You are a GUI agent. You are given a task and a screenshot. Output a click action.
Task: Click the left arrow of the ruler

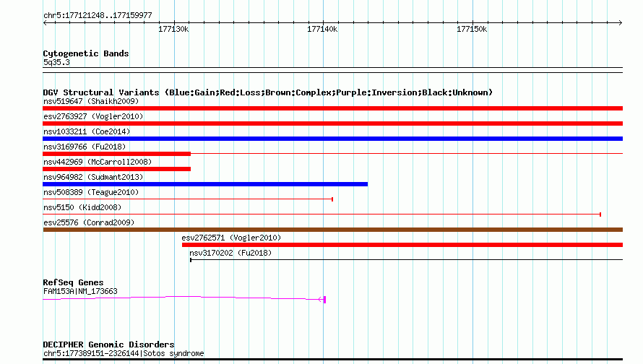45,23
